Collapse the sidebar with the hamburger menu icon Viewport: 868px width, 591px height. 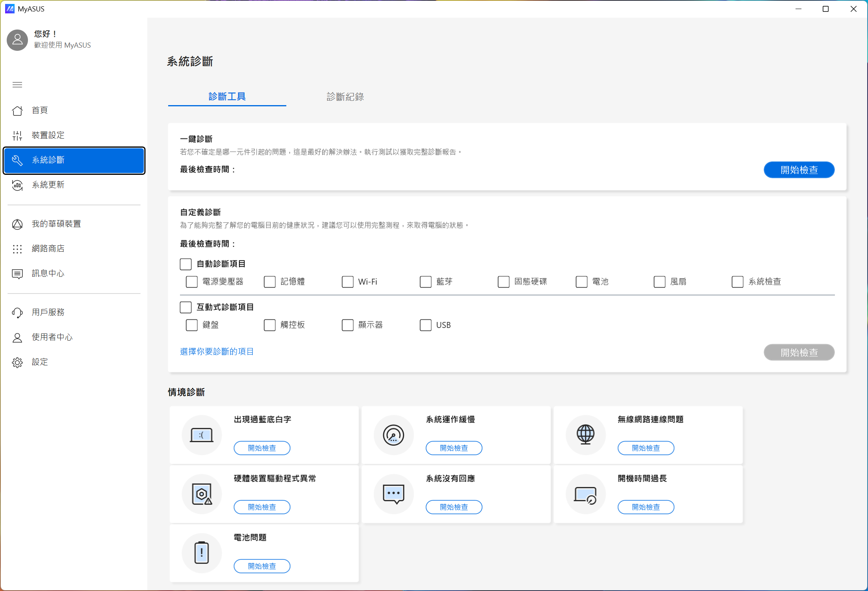[17, 85]
